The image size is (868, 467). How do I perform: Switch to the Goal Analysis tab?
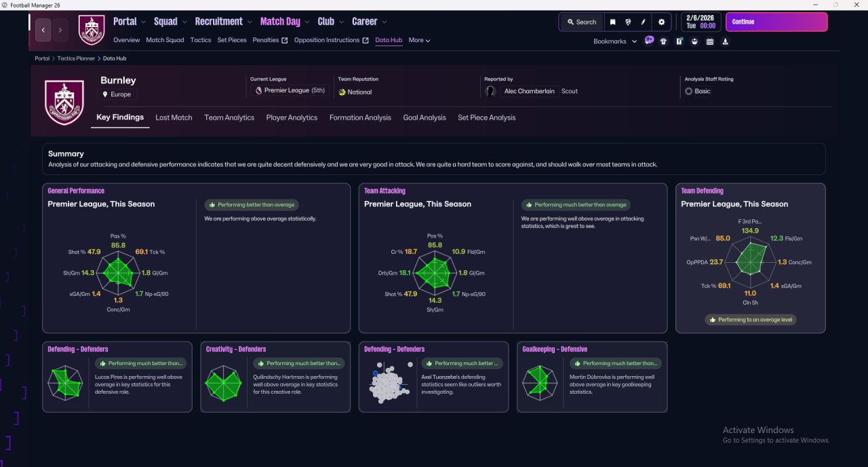(425, 117)
